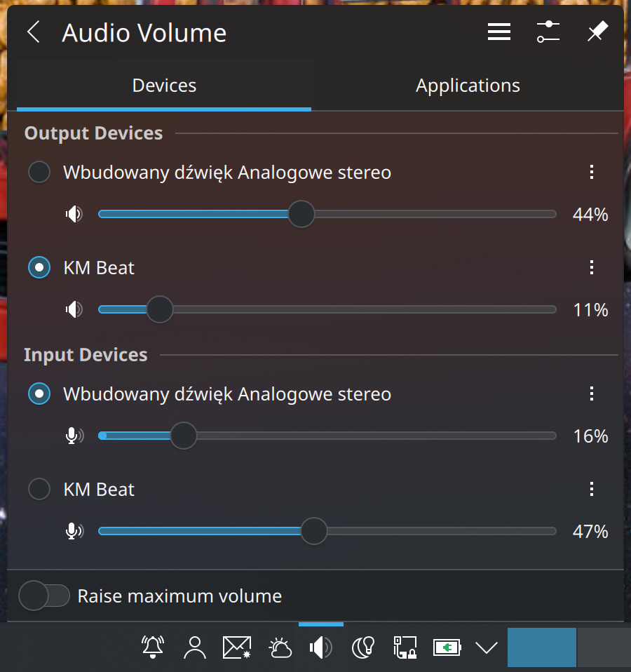The image size is (631, 672).
Task: Click the back arrow in Audio Volume header
Action: (33, 32)
